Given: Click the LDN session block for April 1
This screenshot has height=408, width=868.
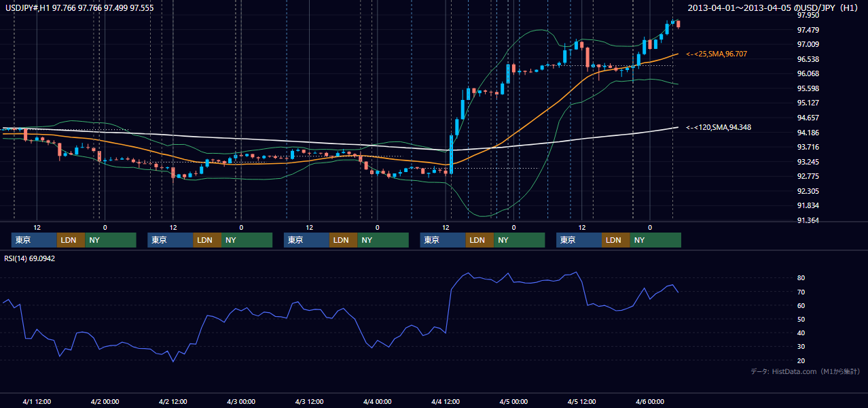Looking at the screenshot, I should tap(71, 240).
